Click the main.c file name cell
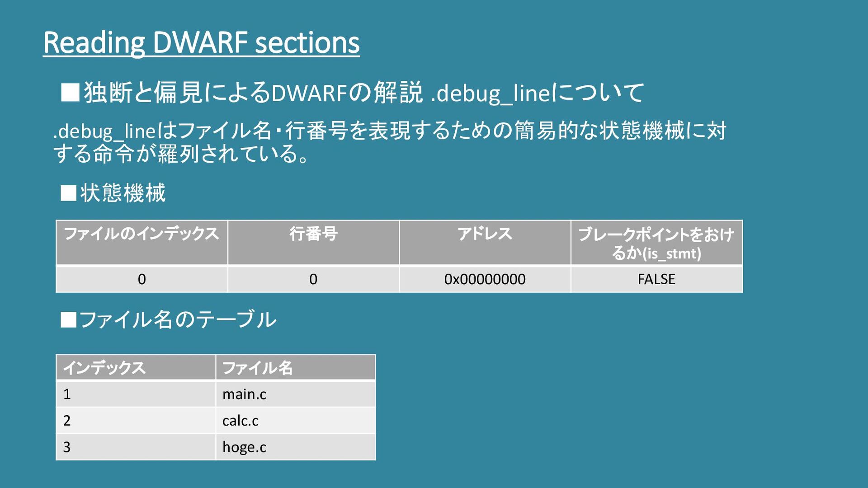The image size is (868, 488). (x=245, y=394)
